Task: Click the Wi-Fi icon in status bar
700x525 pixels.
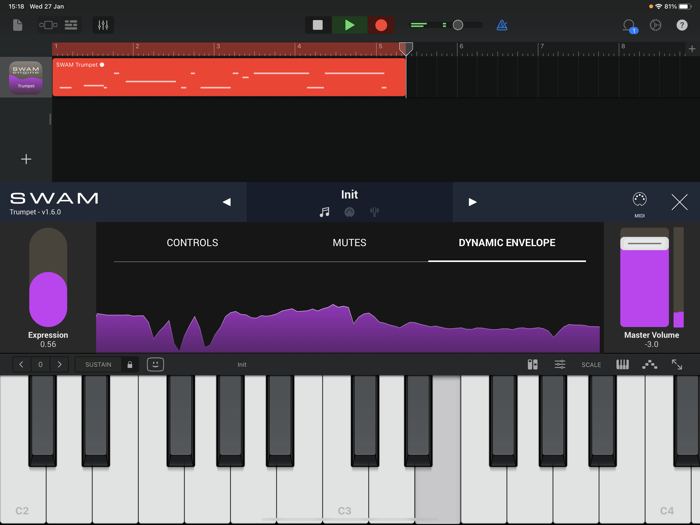Action: tap(658, 6)
